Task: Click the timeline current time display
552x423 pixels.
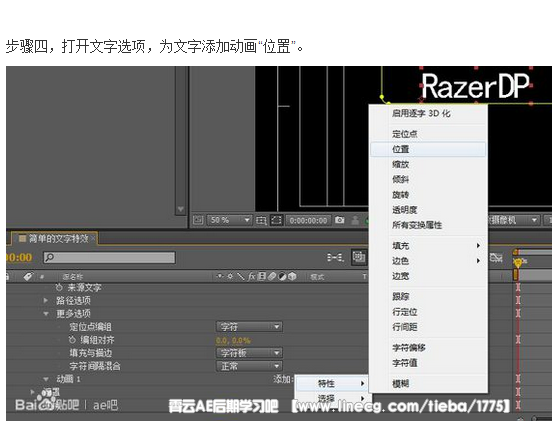Action: pyautogui.click(x=19, y=258)
